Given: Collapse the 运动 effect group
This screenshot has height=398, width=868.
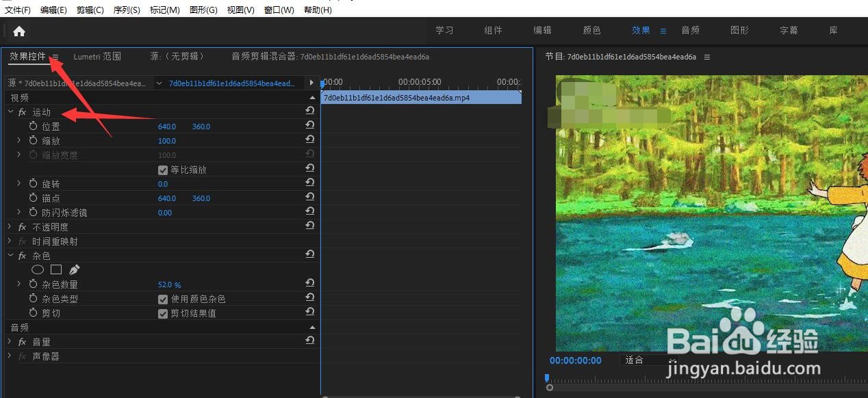Looking at the screenshot, I should coord(10,111).
